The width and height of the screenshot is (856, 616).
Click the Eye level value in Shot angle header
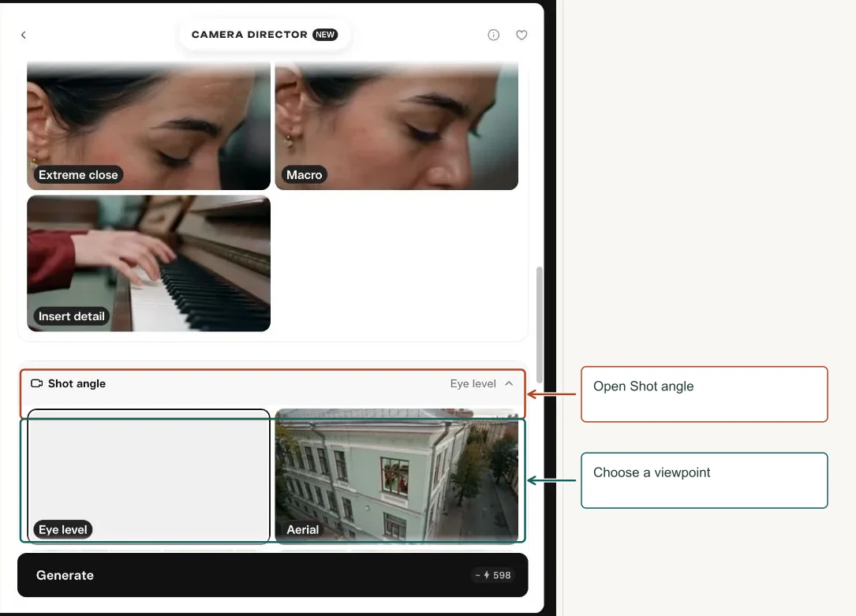473,383
